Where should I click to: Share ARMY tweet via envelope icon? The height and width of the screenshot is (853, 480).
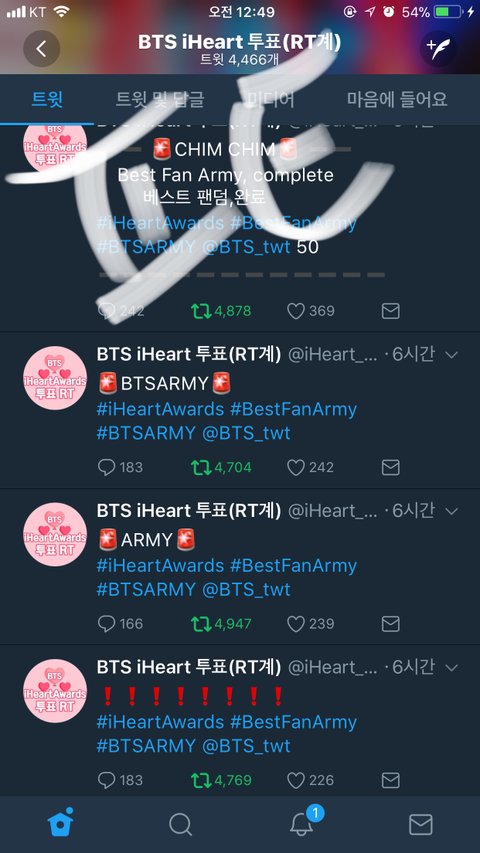391,623
